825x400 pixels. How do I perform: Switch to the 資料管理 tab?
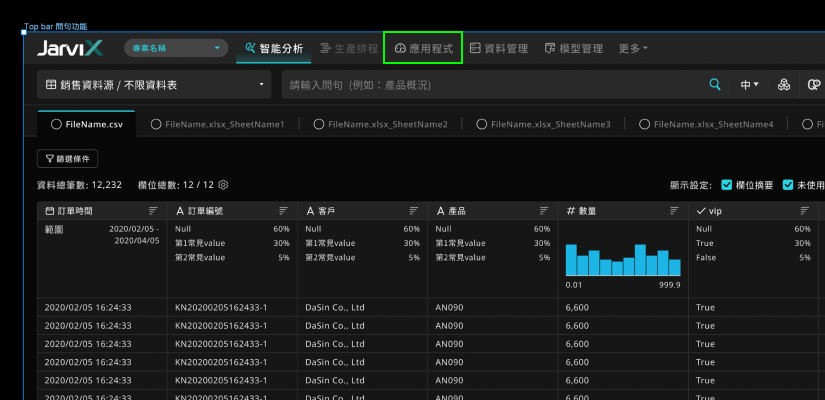click(x=499, y=48)
